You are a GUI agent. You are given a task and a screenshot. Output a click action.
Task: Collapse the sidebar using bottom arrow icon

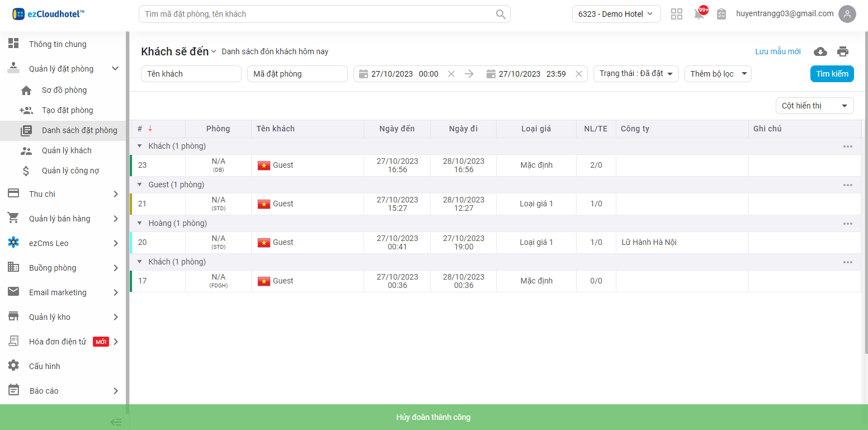(116, 422)
